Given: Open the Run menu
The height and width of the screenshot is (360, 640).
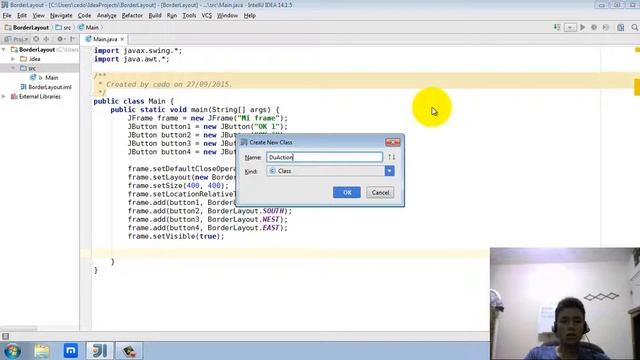Looking at the screenshot, I should tap(171, 16).
